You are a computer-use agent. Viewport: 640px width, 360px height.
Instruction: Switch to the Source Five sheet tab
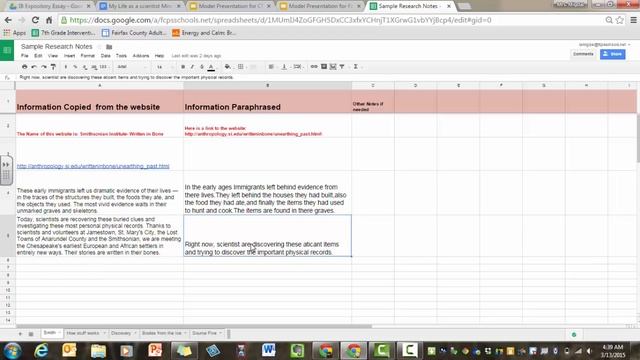point(204,333)
